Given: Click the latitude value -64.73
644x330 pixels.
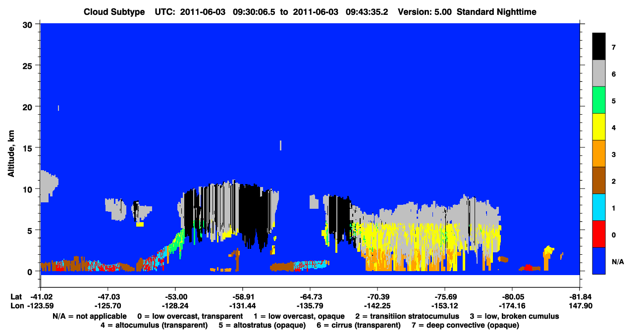Looking at the screenshot, I should [310, 296].
